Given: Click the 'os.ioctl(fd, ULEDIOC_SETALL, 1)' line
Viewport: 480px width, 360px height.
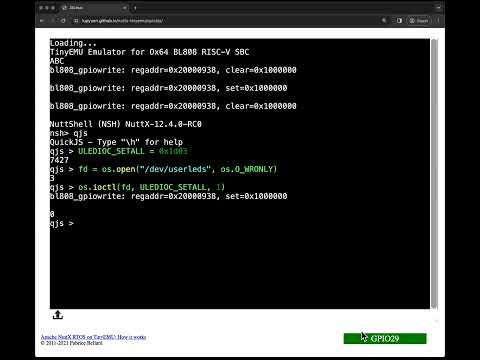Looking at the screenshot, I should click(151, 187).
